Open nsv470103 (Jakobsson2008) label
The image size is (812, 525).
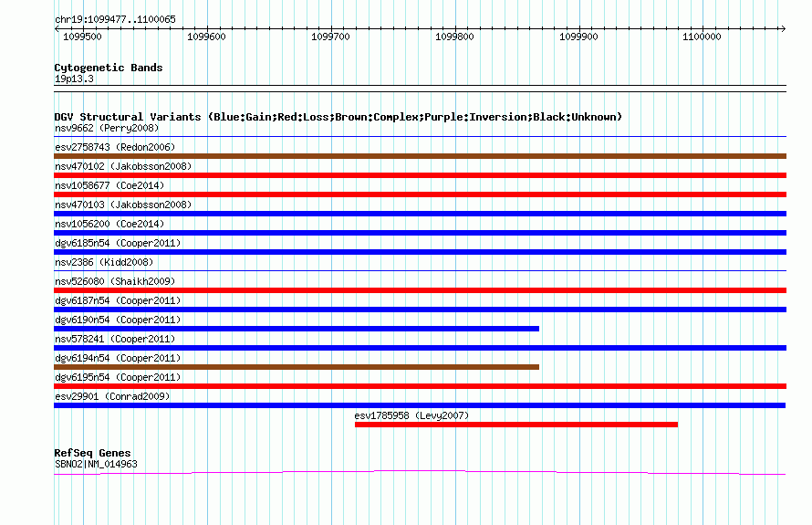pyautogui.click(x=123, y=205)
